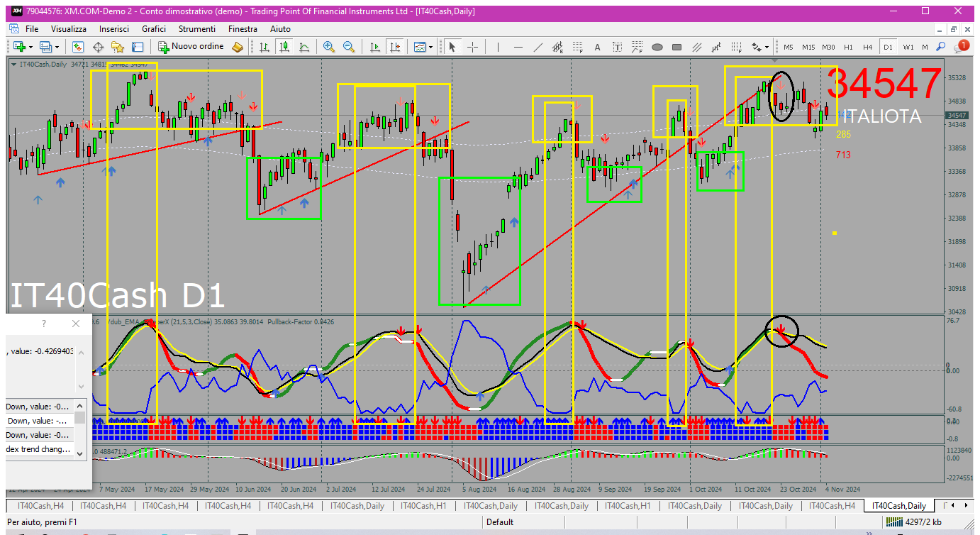Open the File menu
980x535 pixels.
pyautogui.click(x=32, y=29)
